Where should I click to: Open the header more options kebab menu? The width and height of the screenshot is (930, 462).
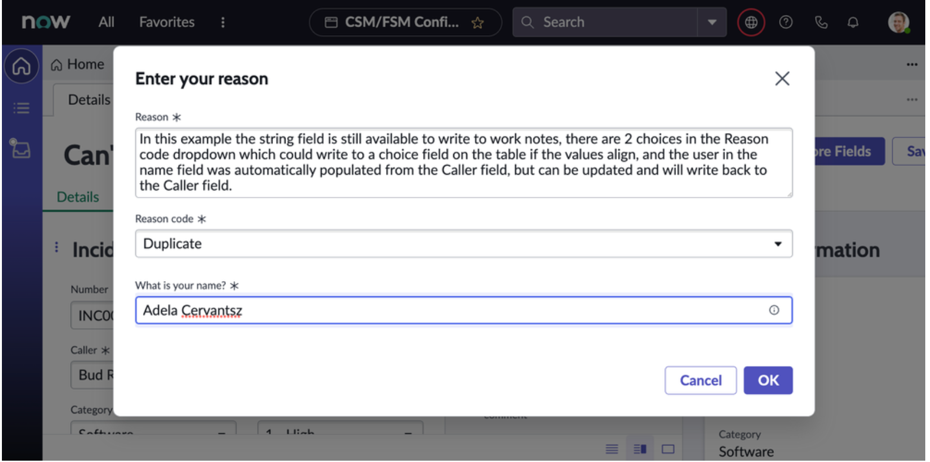[223, 22]
